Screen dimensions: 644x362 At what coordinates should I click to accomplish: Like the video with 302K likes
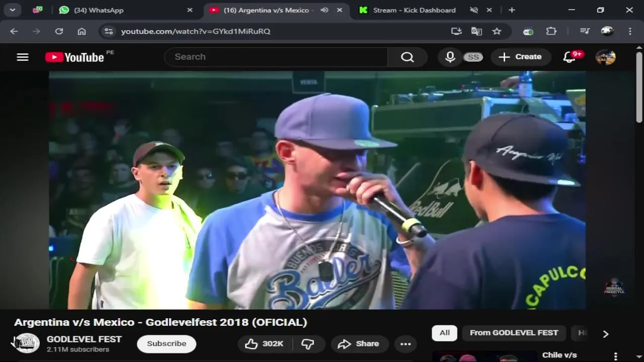264,344
